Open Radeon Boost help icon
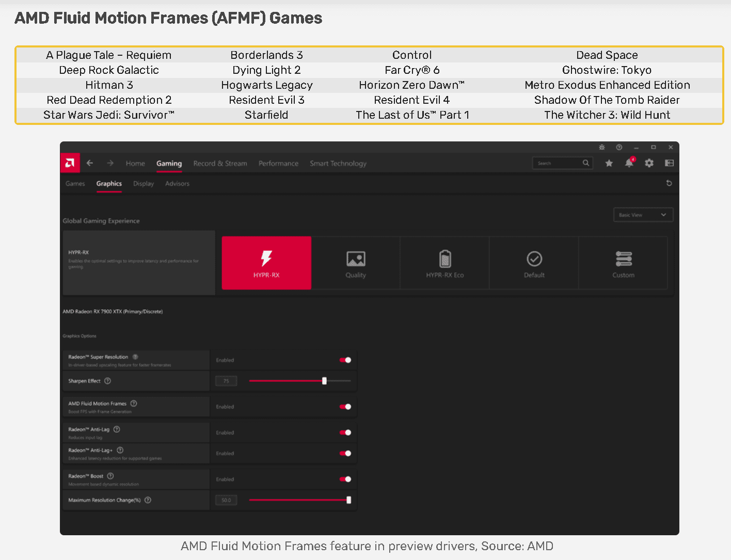The width and height of the screenshot is (731, 560). pyautogui.click(x=110, y=476)
